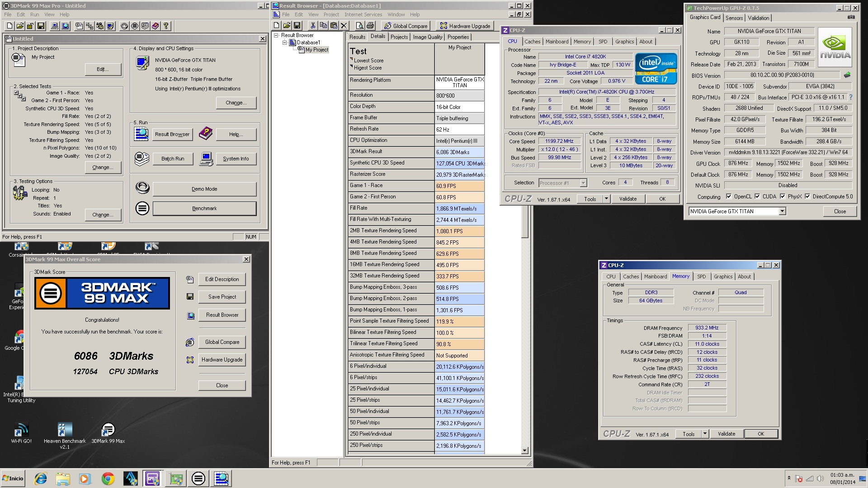The height and width of the screenshot is (488, 868).
Task: Click CPU-Z icon in taskbar
Action: [x=152, y=478]
